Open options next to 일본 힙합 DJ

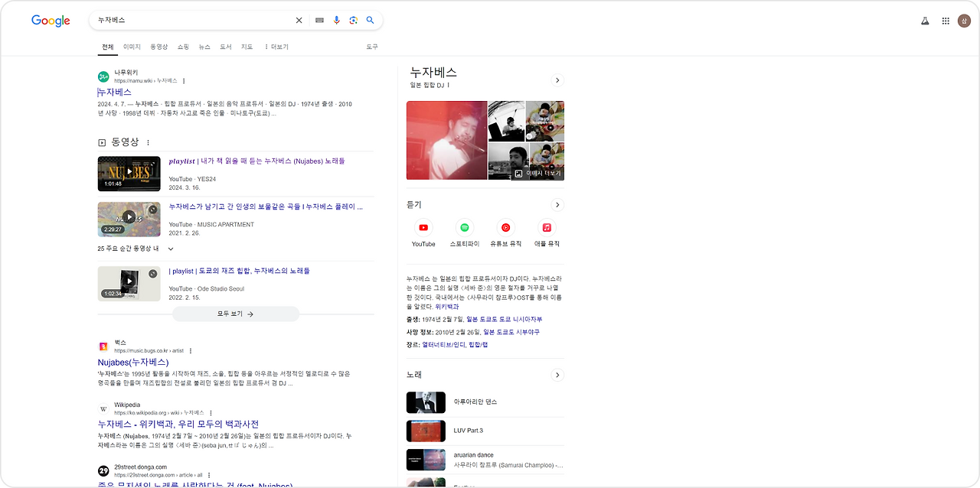pos(449,85)
